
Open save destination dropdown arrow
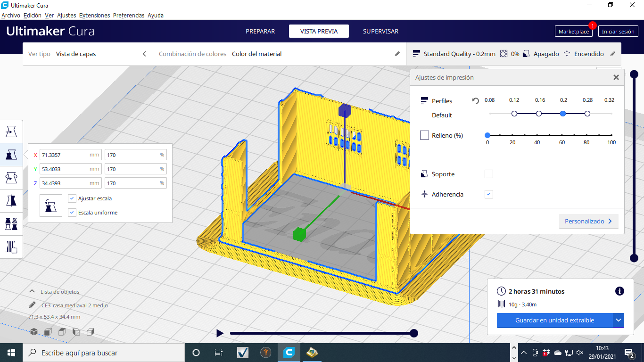tap(618, 321)
